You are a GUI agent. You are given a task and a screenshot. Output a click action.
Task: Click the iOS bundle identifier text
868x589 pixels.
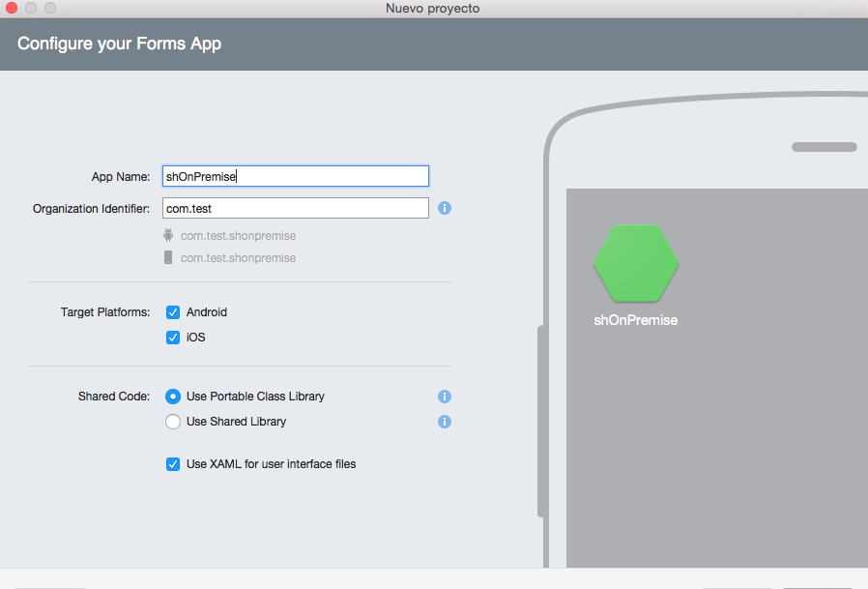[238, 258]
